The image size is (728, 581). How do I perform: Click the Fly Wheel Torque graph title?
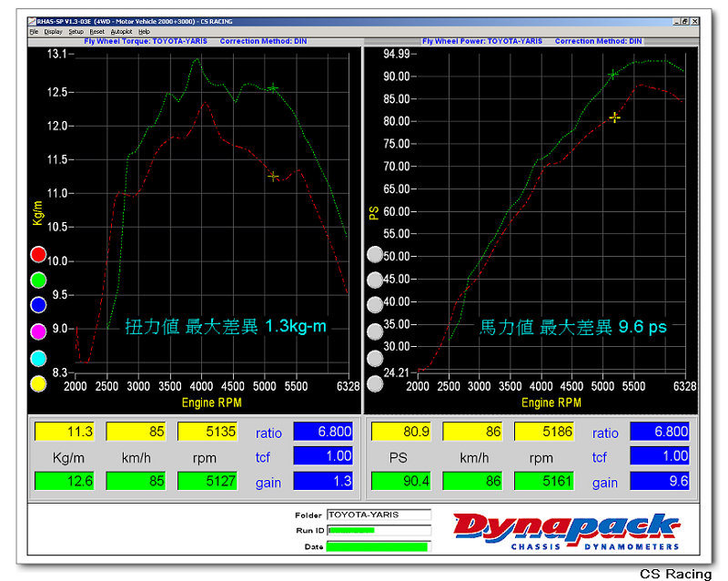195,41
